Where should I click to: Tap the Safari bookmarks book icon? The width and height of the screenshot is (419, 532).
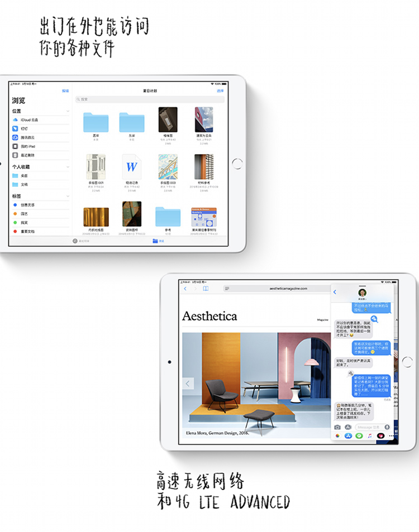[x=206, y=289]
